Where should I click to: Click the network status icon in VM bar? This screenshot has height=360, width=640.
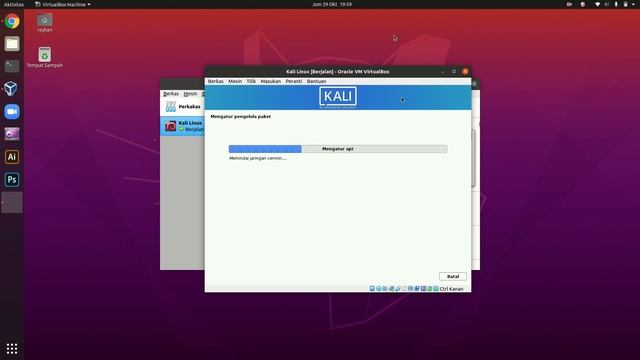click(391, 289)
